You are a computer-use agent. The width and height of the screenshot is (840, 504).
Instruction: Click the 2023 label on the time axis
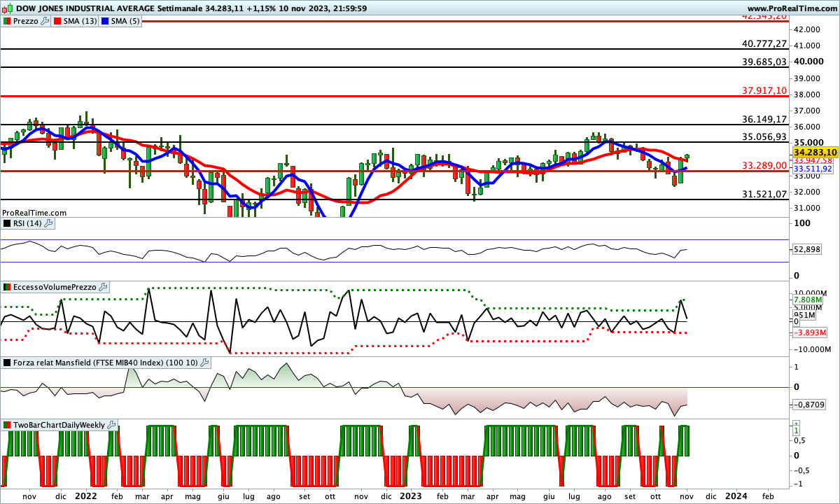click(x=410, y=496)
